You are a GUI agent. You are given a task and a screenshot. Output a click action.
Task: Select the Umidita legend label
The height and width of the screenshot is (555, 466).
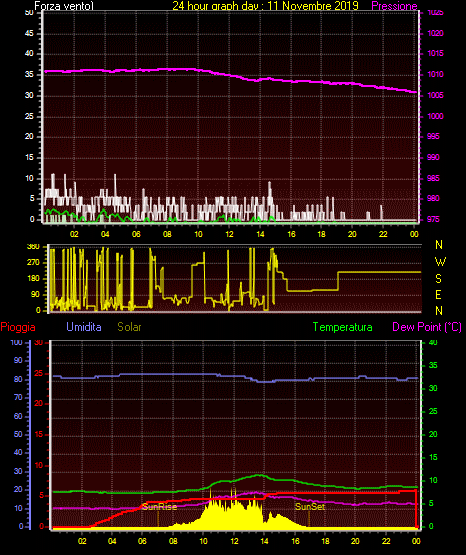(84, 327)
